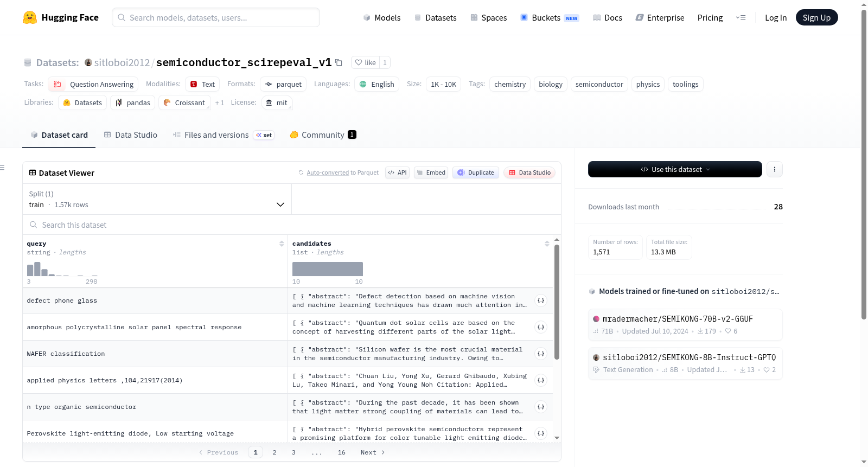
Task: Click the Datasets library tag
Action: pyautogui.click(x=82, y=103)
